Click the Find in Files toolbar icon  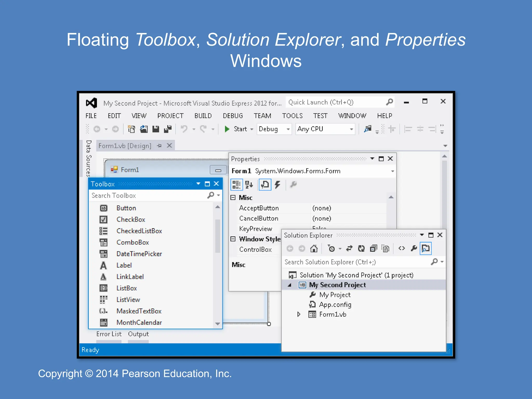[x=368, y=129]
